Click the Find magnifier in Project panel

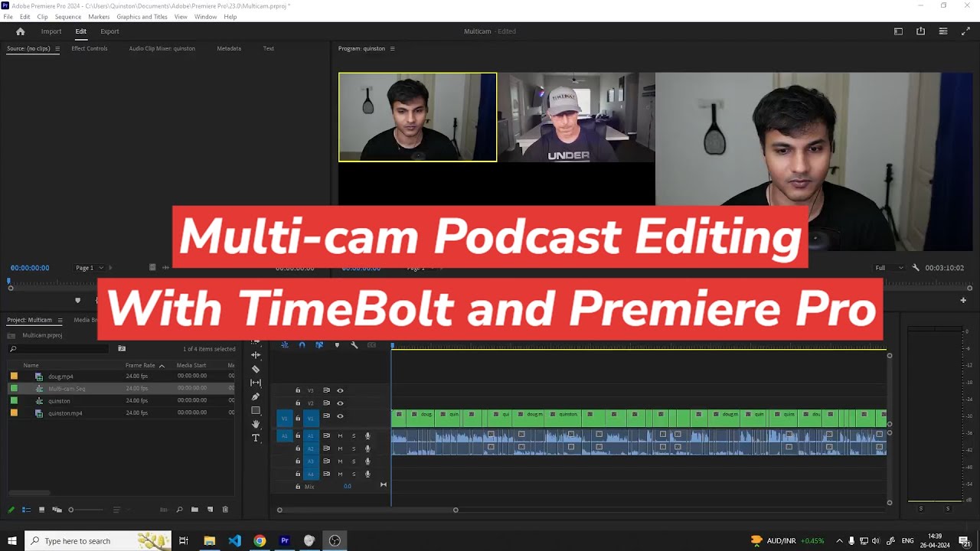(x=179, y=510)
